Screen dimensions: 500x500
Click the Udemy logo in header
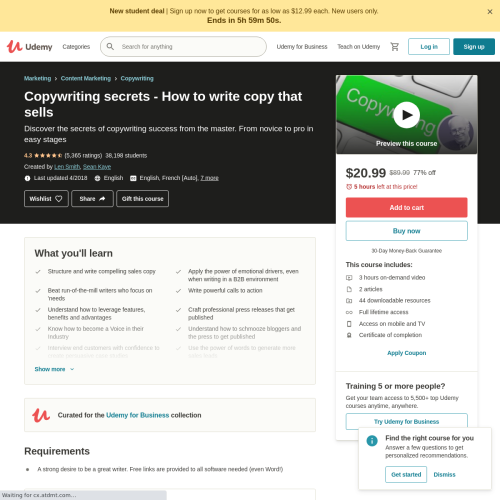[x=30, y=47]
